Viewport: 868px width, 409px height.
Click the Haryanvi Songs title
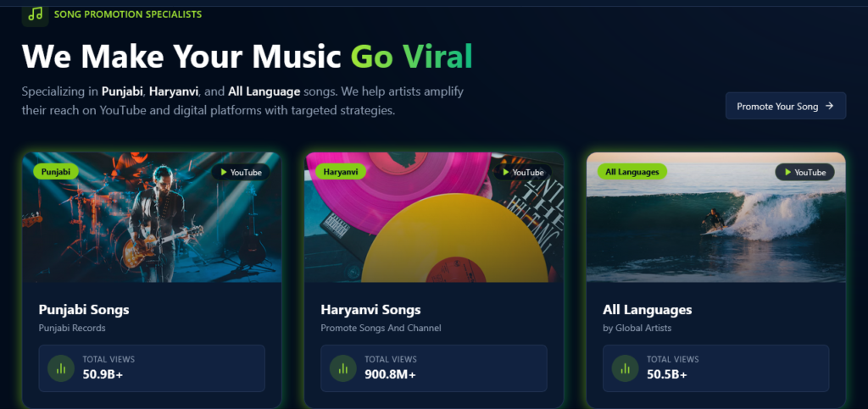[371, 310]
